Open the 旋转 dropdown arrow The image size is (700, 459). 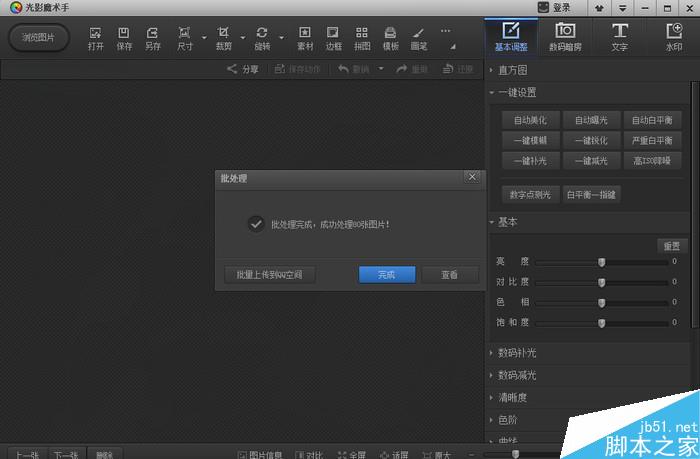coord(282,38)
